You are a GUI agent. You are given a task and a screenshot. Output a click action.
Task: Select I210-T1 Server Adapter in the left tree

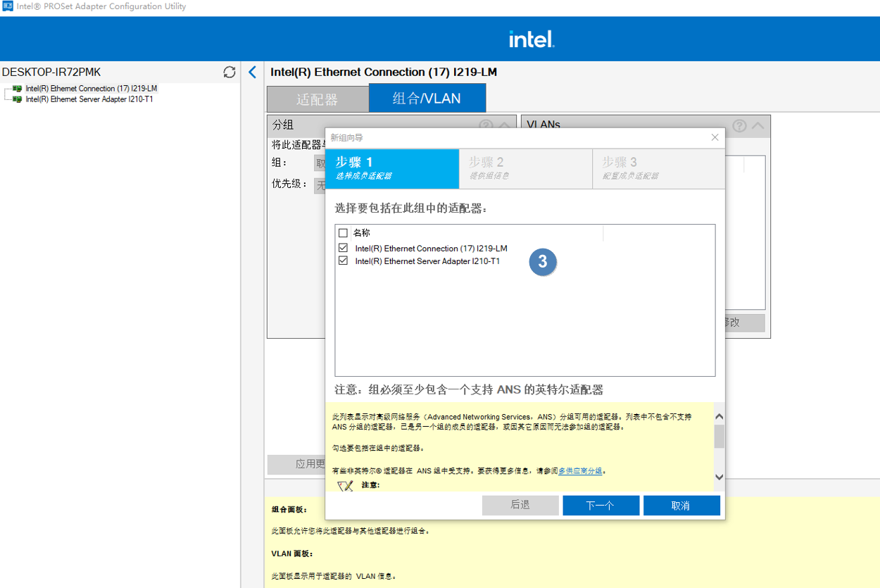click(89, 99)
